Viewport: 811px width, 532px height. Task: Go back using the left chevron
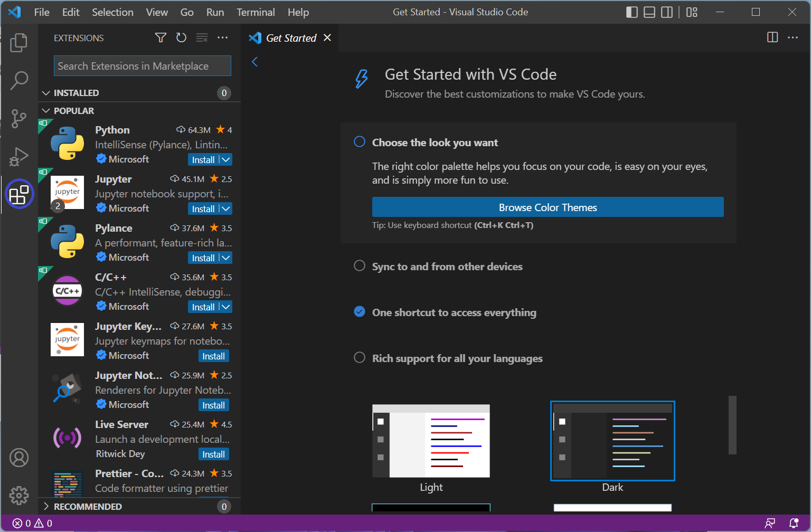click(254, 62)
